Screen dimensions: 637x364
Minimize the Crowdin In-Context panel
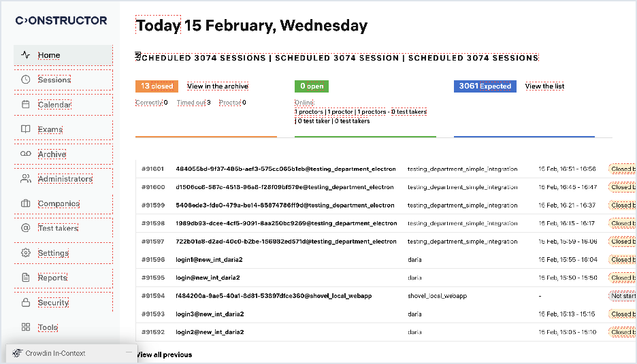[x=129, y=352]
